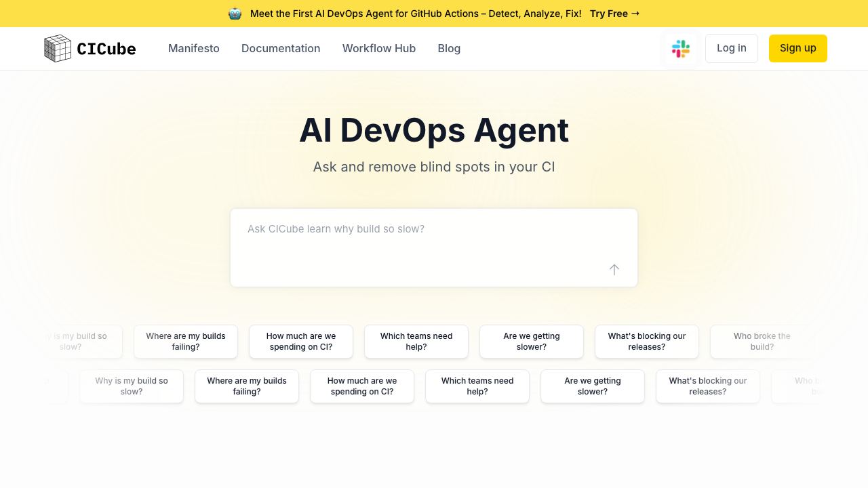Click the Log in button
Screen dimensions: 868x488
coord(732,48)
